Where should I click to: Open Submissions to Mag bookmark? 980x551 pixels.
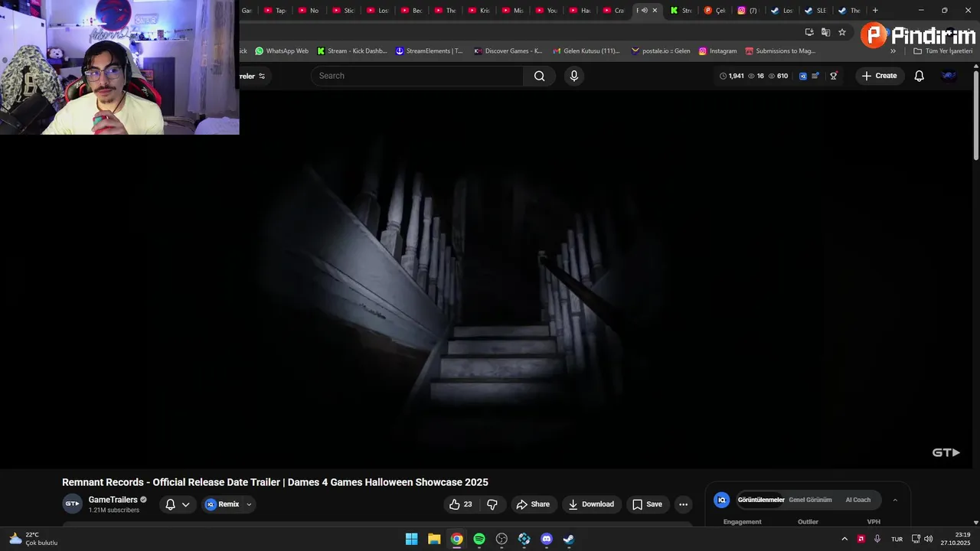tap(780, 51)
